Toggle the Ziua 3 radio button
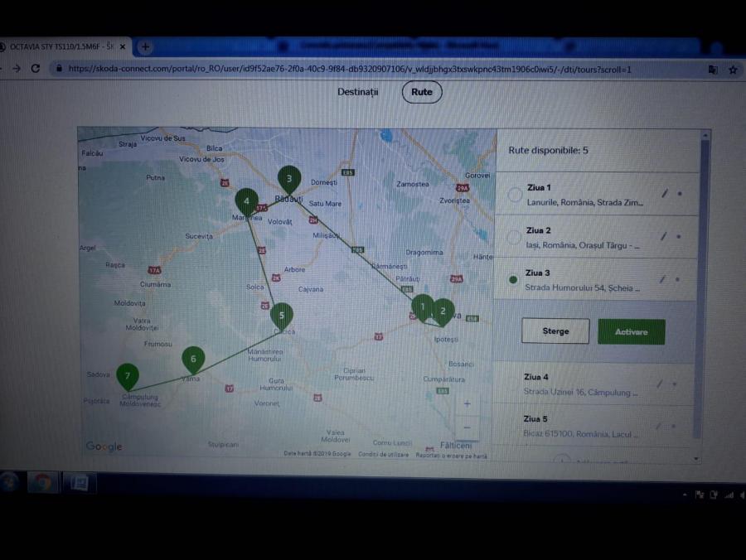The image size is (746, 560). coord(514,280)
